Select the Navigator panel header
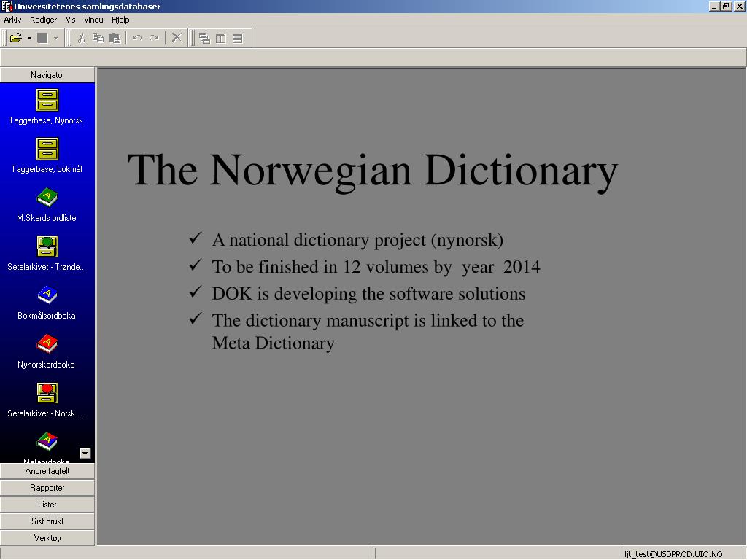This screenshot has width=747, height=560. (47, 75)
